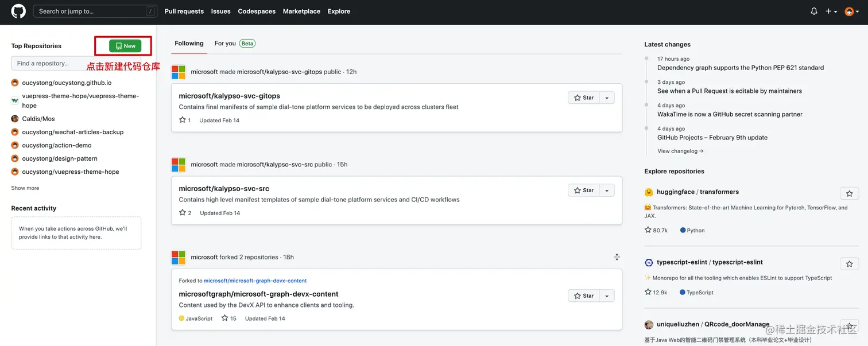Click the GitHub Octocat logo

coord(18,11)
